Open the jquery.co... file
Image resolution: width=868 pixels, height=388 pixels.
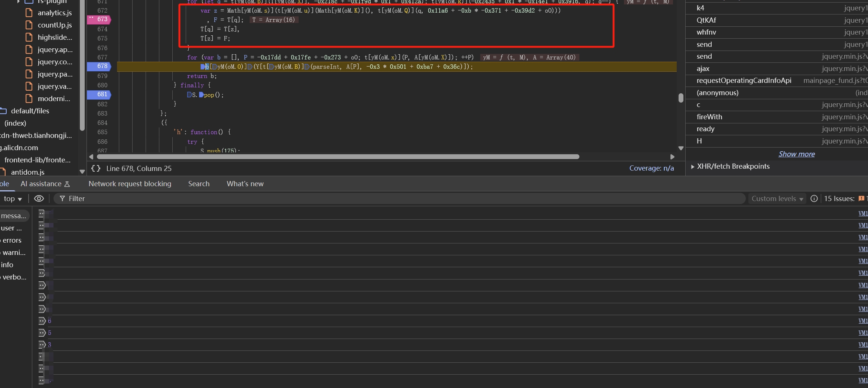coord(55,62)
